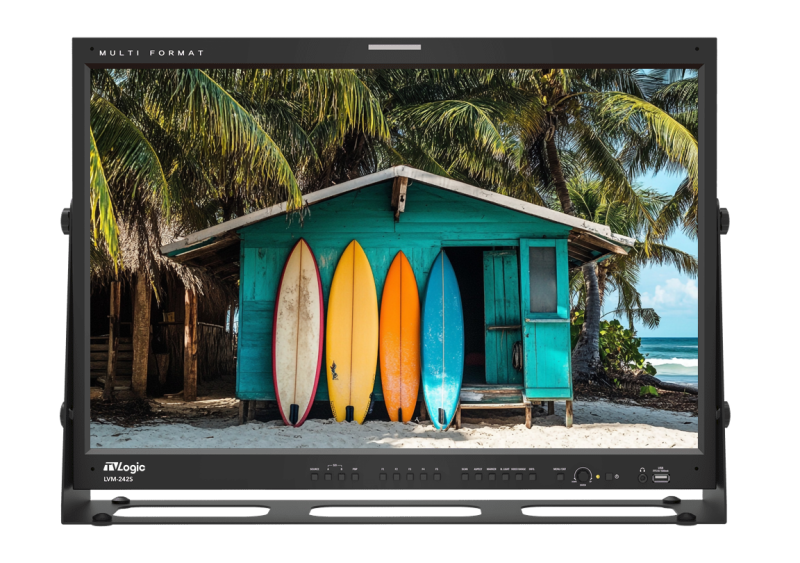Click the TVLogic logo
Screen dimensions: 800x563
(x=124, y=466)
